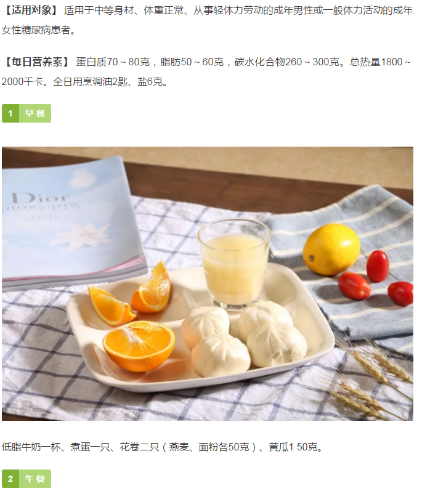Click the halved orange on plate
This screenshot has width=446, height=504.
click(139, 345)
